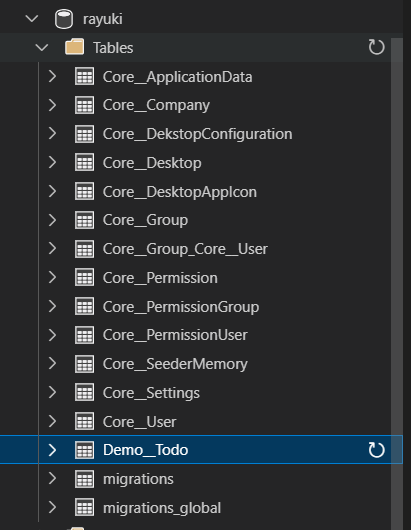
Task: Expand the Core__Group table
Action: pos(52,220)
